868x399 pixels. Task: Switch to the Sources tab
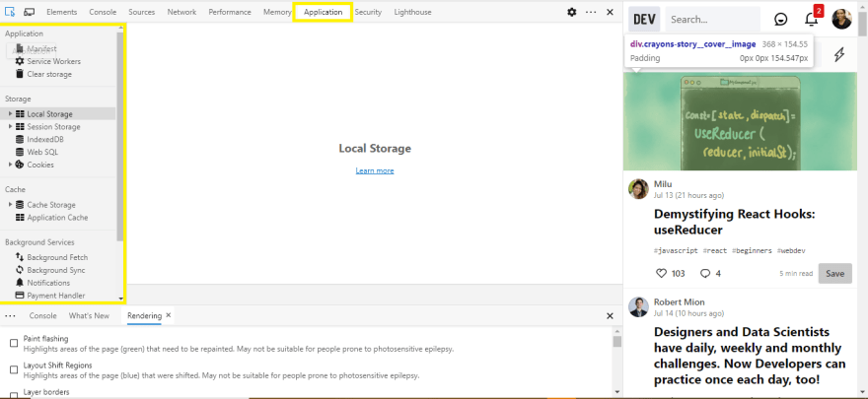[142, 12]
